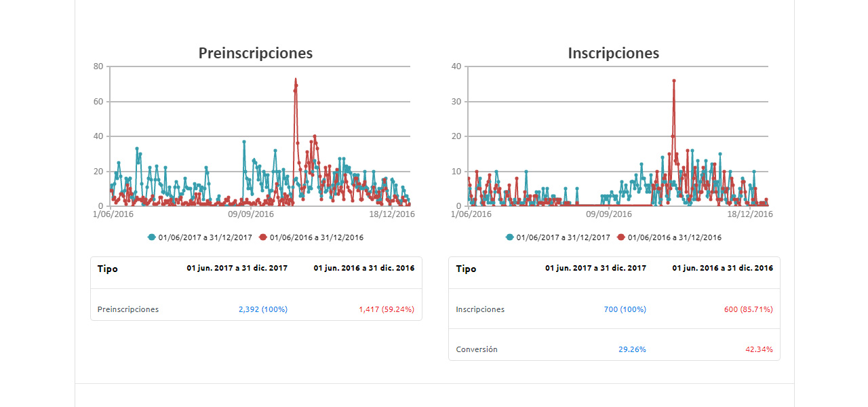
Task: Click the Inscripciones row label in table
Action: pyautogui.click(x=480, y=309)
